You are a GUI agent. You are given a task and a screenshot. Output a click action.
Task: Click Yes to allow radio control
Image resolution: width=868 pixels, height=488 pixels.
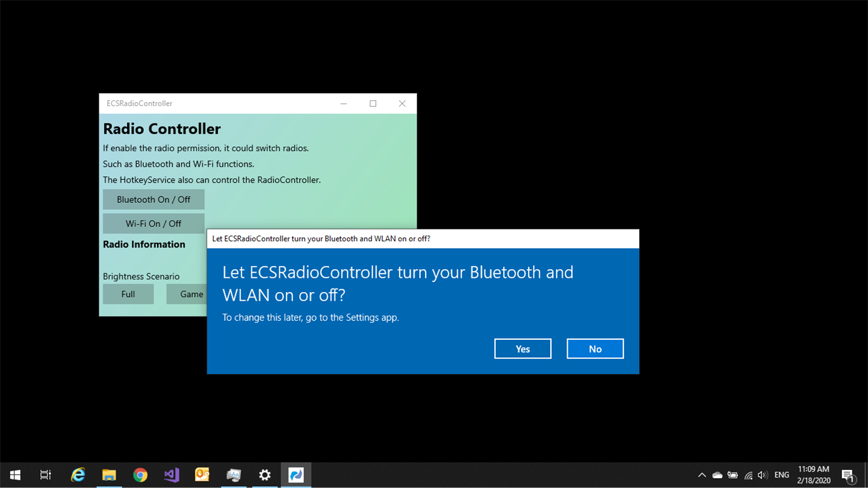522,348
